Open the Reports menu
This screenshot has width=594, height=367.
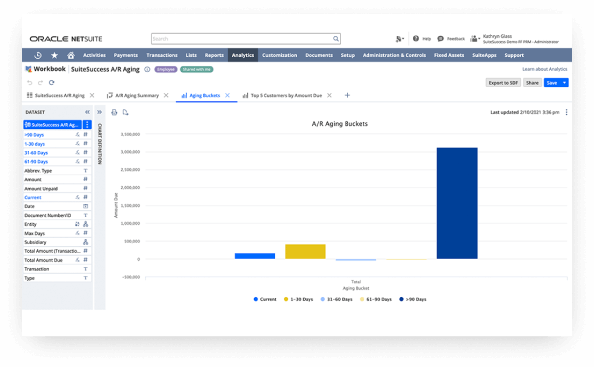(214, 55)
